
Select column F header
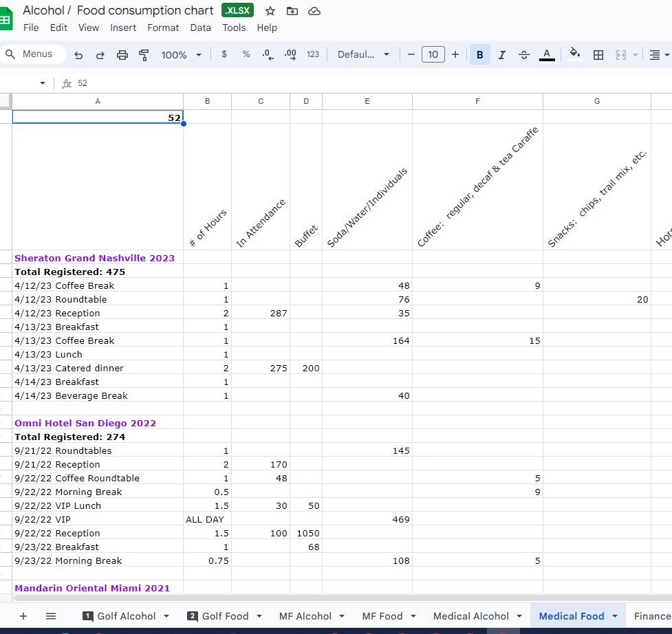[x=477, y=102]
